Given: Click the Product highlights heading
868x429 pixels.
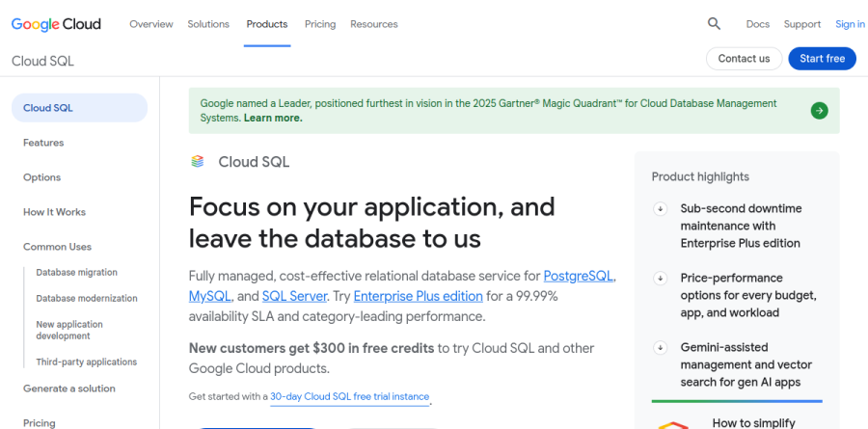Looking at the screenshot, I should (x=700, y=176).
